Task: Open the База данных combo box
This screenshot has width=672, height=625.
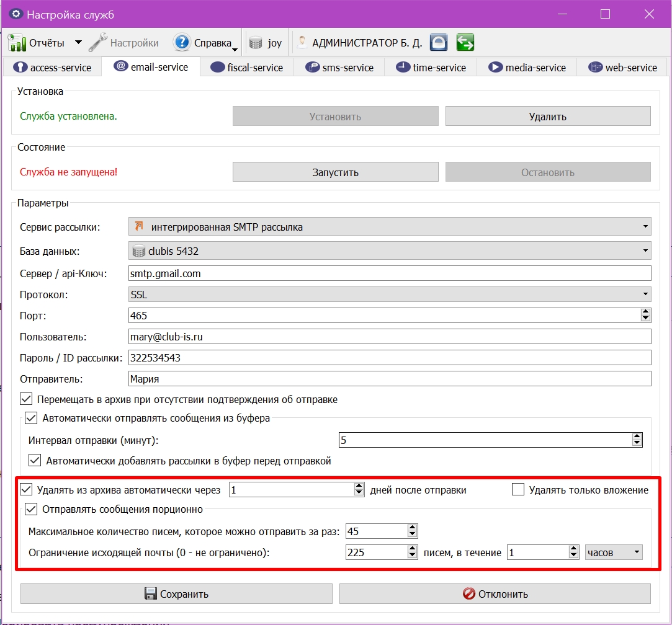Action: click(390, 250)
